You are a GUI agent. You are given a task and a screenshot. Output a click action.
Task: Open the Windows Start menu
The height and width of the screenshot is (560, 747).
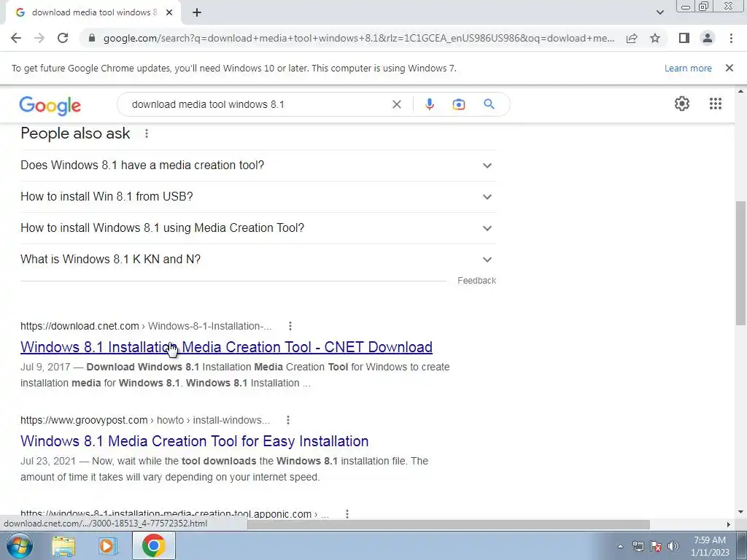tap(20, 545)
